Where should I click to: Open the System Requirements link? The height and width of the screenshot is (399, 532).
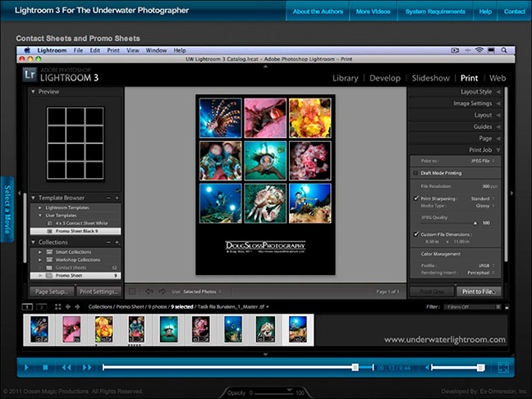coord(435,11)
